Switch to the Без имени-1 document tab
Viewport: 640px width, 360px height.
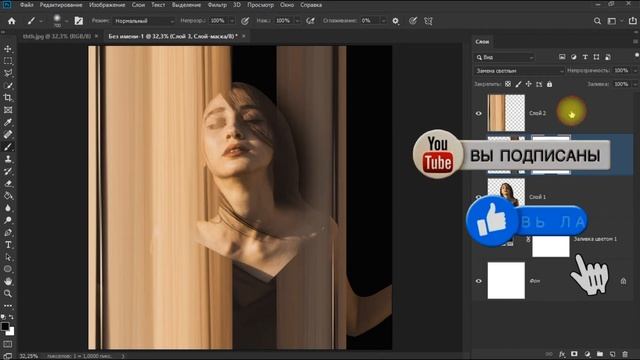(173, 36)
